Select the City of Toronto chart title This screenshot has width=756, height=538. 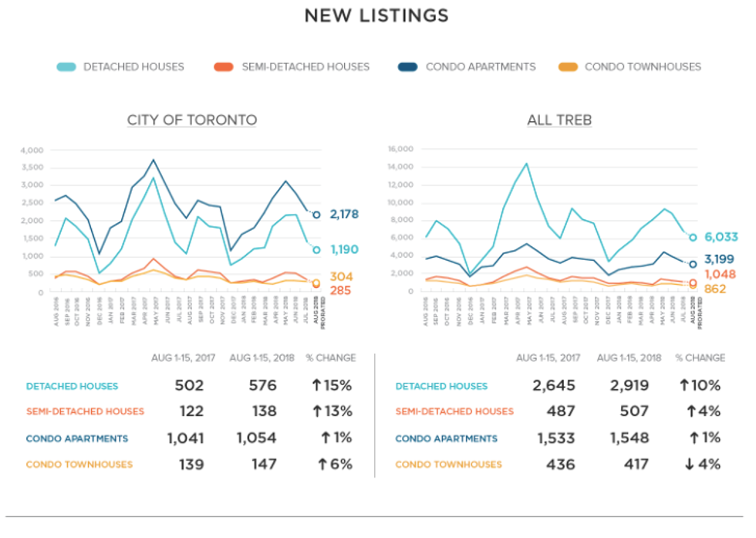(x=192, y=120)
